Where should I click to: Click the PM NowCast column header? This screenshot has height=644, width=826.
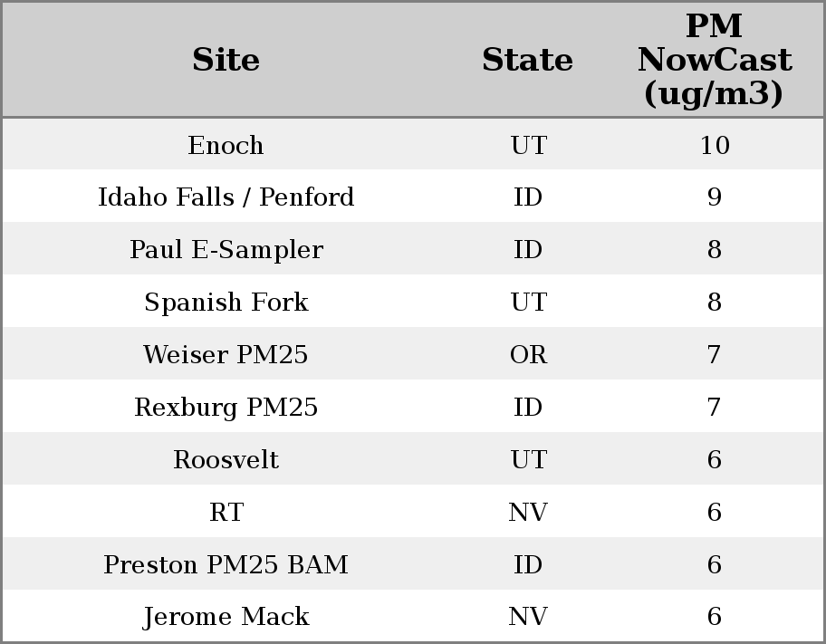[x=714, y=61]
